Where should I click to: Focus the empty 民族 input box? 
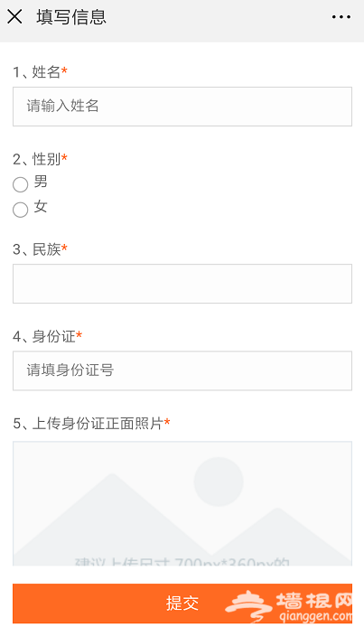coord(182,284)
